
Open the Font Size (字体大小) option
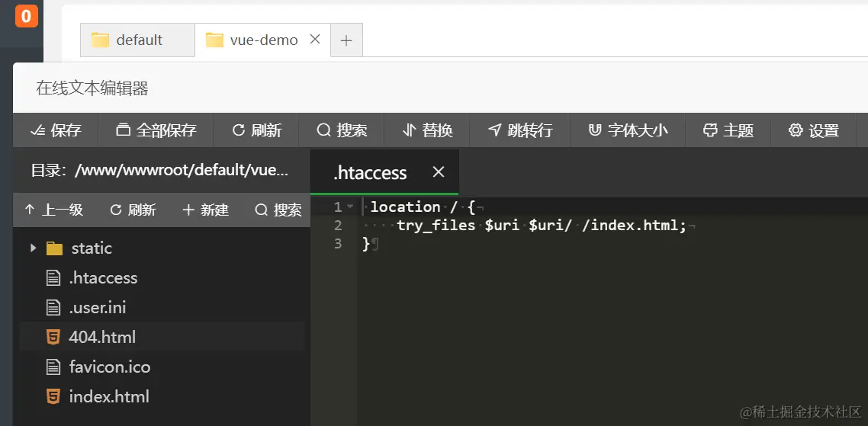pyautogui.click(x=595, y=130)
